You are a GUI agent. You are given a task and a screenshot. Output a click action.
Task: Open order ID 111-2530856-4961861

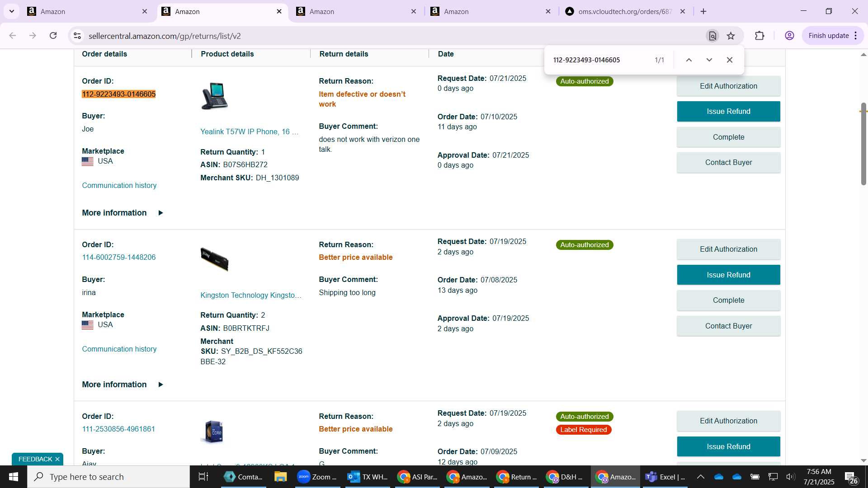[118, 429]
